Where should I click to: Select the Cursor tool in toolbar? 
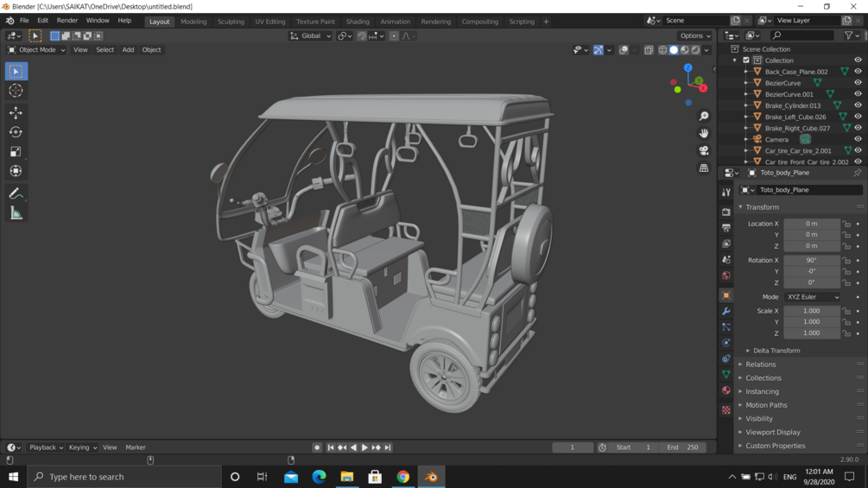pyautogui.click(x=16, y=91)
